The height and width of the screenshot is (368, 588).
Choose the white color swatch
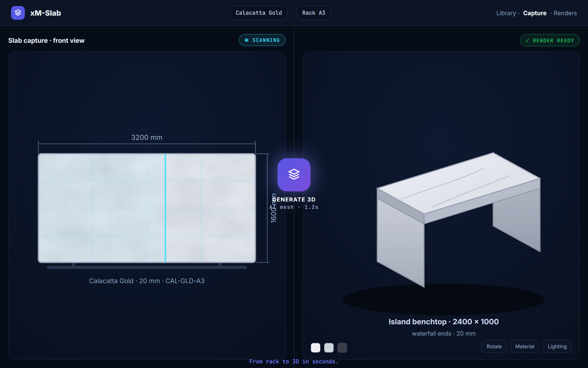coord(315,348)
